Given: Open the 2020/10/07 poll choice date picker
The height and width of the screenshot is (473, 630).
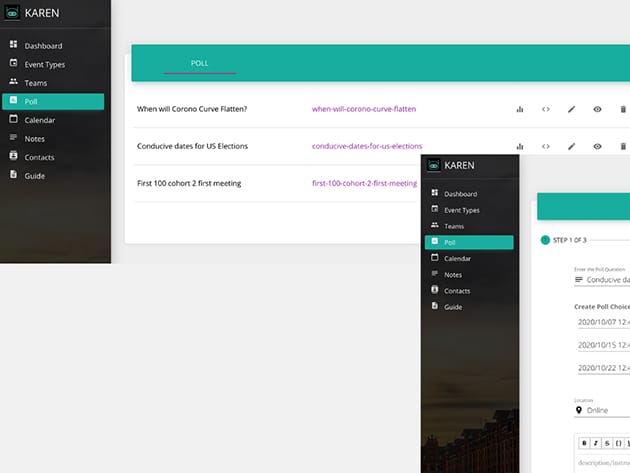Looking at the screenshot, I should click(x=602, y=323).
